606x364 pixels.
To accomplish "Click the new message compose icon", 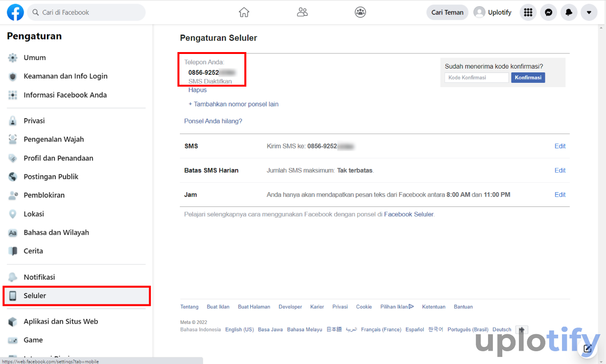I will point(588,349).
